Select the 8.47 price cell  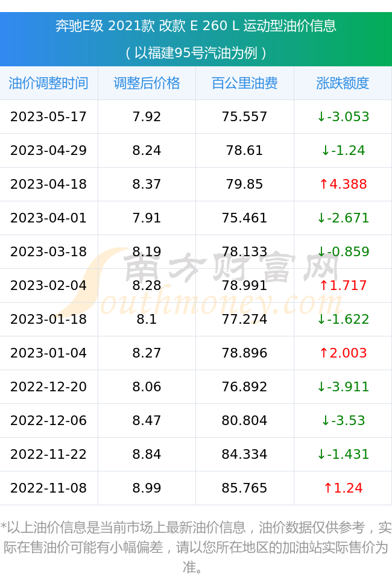(x=147, y=420)
